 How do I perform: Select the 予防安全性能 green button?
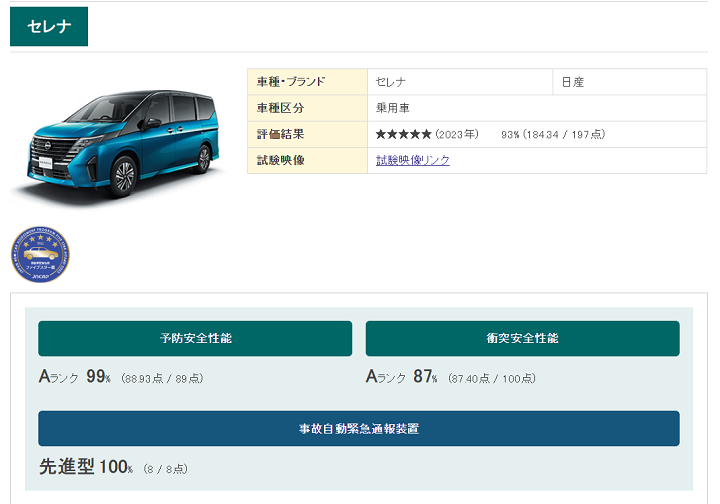pos(195,338)
